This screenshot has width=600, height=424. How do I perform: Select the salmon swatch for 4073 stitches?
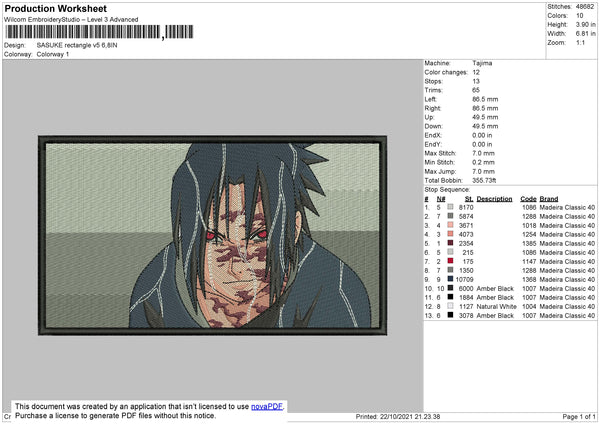[x=450, y=234]
